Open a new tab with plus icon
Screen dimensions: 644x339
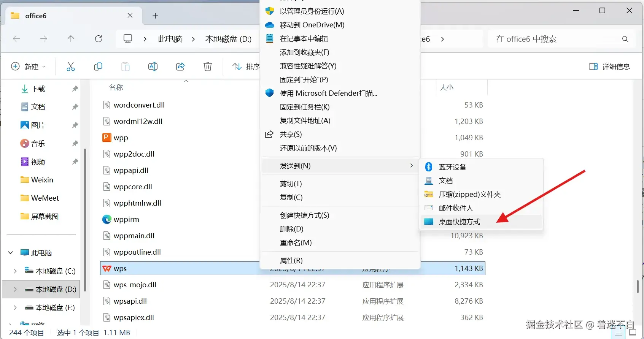point(155,16)
